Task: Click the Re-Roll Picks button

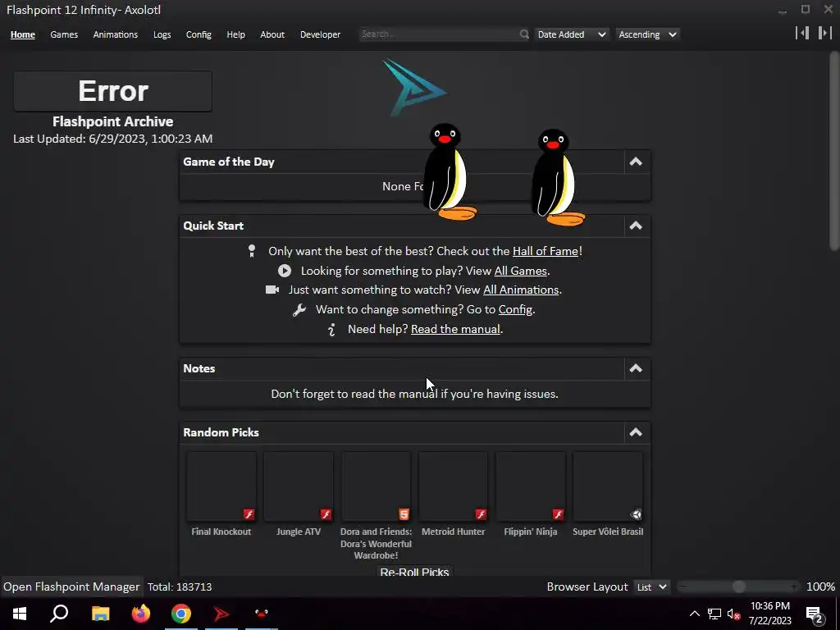Action: point(414,571)
